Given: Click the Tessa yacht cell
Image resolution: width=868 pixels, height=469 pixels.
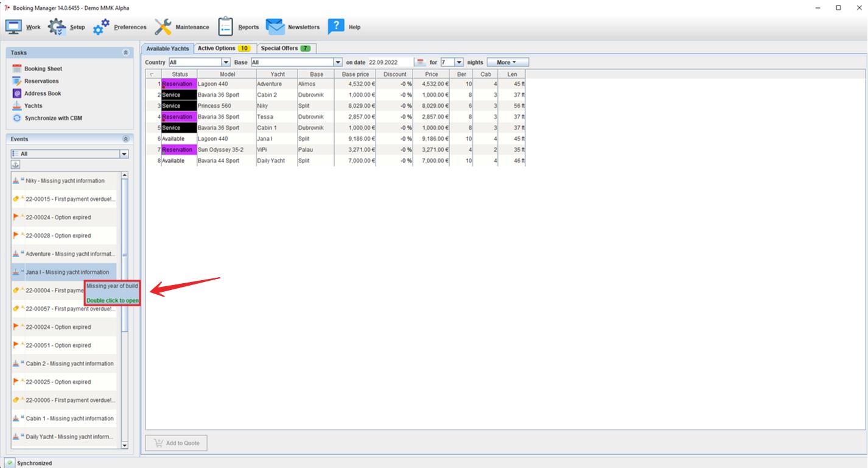Looking at the screenshot, I should [x=276, y=117].
